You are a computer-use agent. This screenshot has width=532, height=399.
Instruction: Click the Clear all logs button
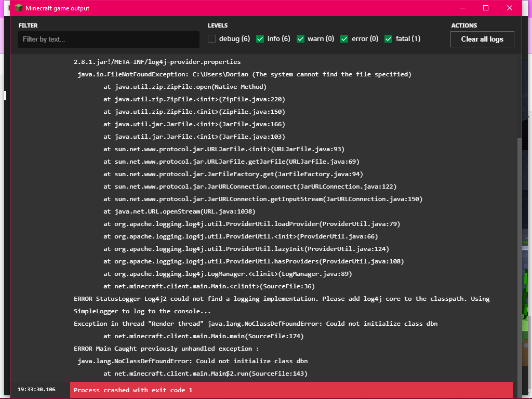click(x=482, y=39)
